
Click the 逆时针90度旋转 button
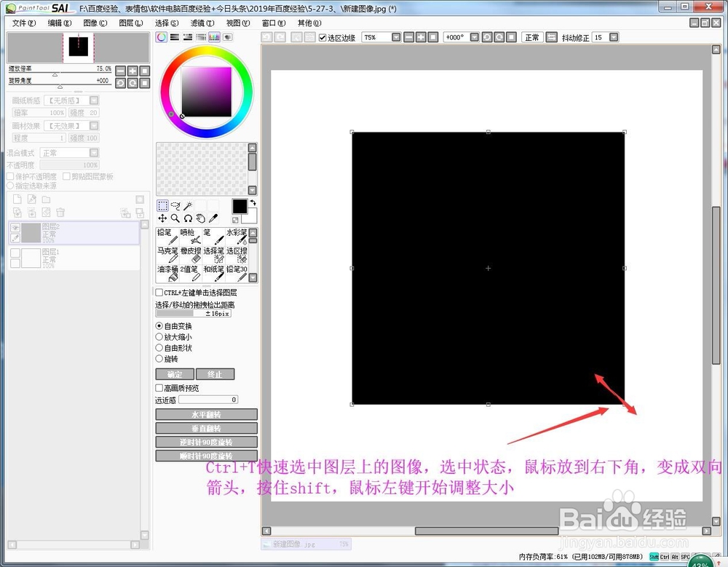point(207,442)
